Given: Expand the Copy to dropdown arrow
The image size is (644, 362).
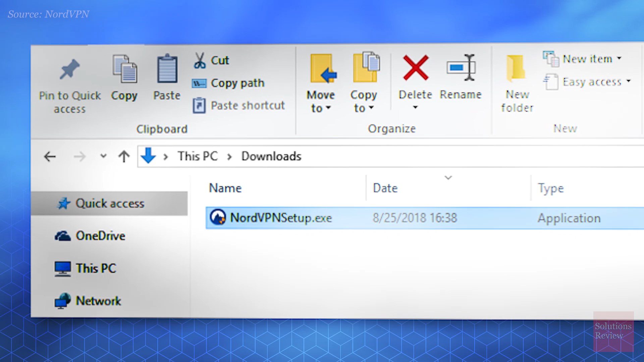Looking at the screenshot, I should 371,108.
